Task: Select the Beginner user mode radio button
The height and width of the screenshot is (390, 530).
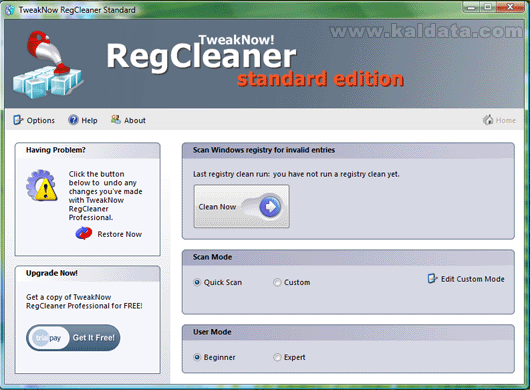Action: coord(197,357)
